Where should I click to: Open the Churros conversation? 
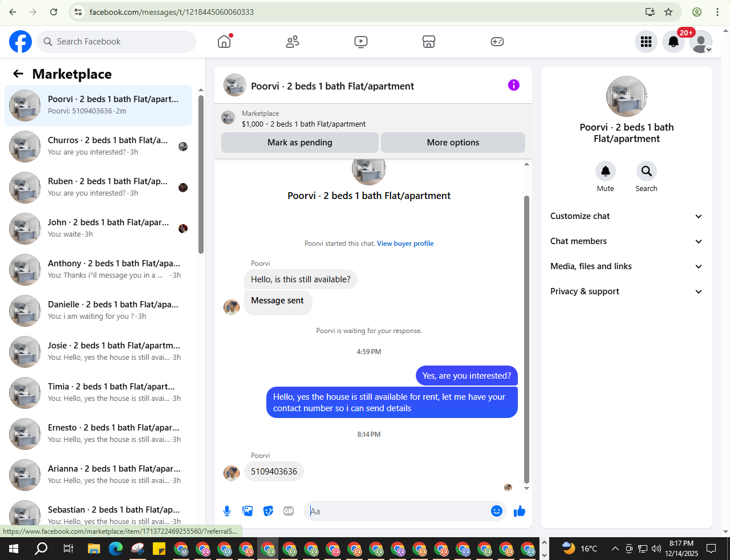point(98,147)
